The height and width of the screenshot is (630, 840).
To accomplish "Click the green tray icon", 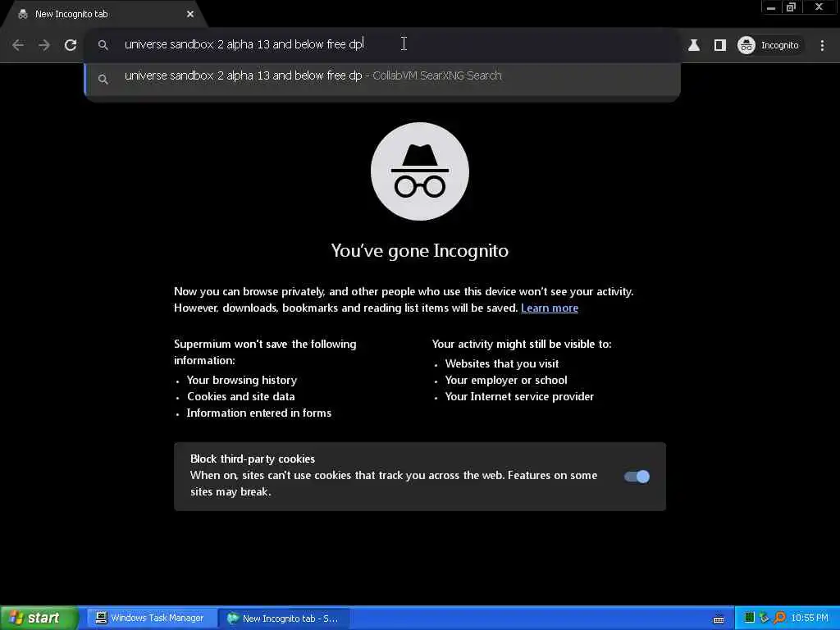I will point(750,618).
